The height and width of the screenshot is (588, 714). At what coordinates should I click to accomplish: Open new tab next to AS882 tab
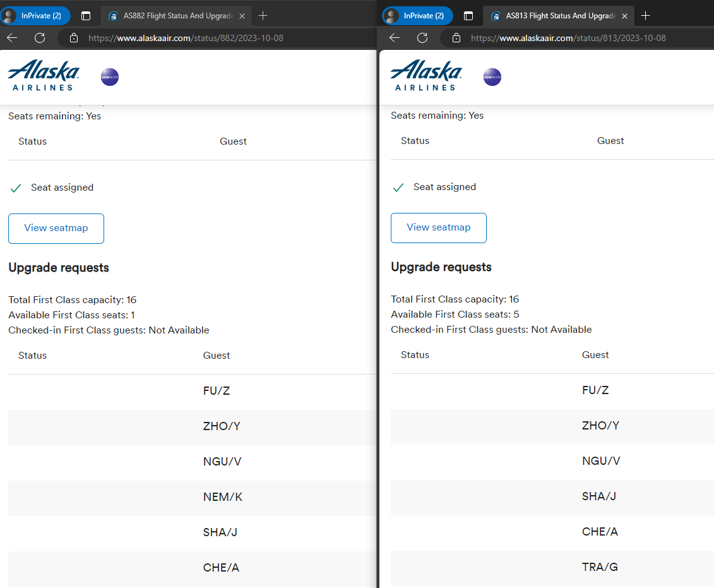263,16
